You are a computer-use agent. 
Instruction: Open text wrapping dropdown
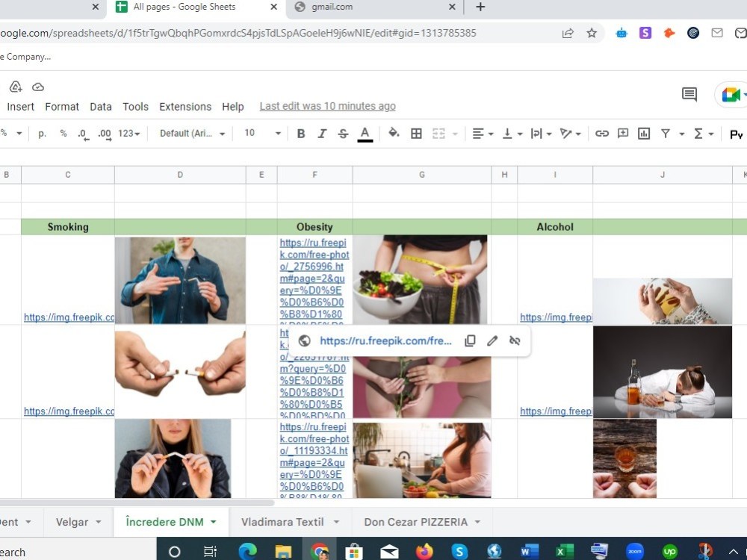pyautogui.click(x=541, y=134)
